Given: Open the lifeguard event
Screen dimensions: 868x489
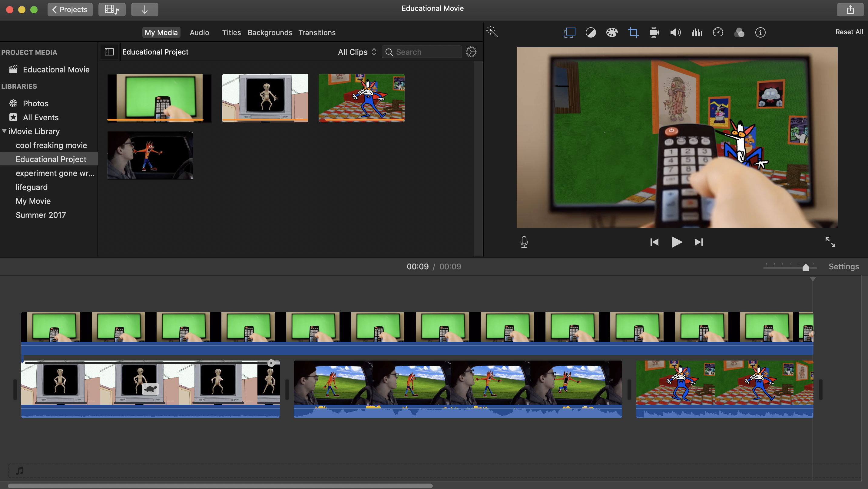Looking at the screenshot, I should click(x=32, y=187).
